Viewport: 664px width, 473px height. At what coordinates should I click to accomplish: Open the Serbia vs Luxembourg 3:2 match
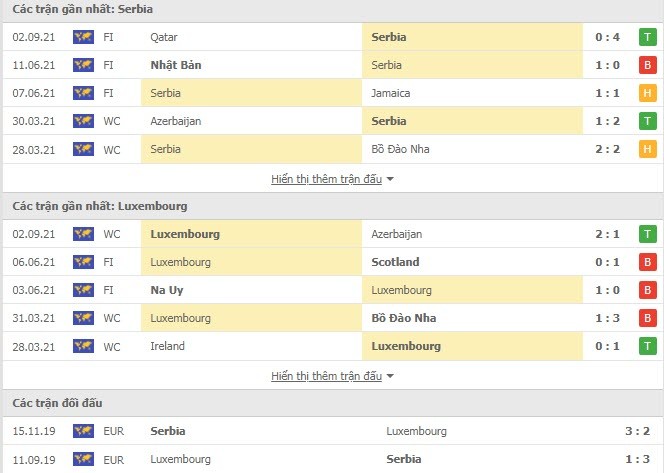(332, 431)
